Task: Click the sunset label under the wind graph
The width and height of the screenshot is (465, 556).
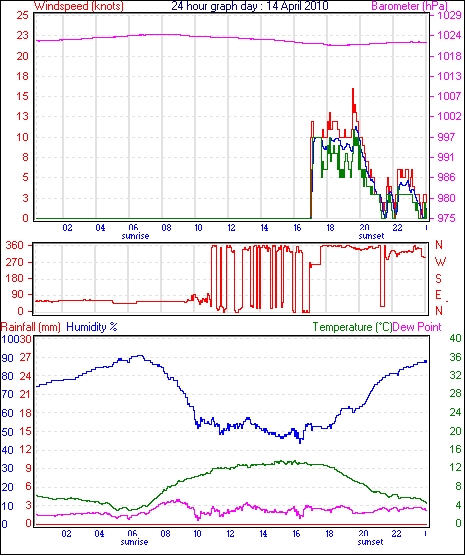Action: pyautogui.click(x=371, y=236)
